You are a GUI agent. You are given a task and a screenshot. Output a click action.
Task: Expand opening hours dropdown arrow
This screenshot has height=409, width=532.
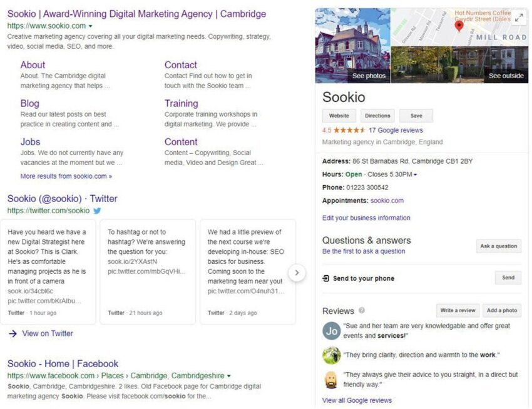(x=416, y=174)
